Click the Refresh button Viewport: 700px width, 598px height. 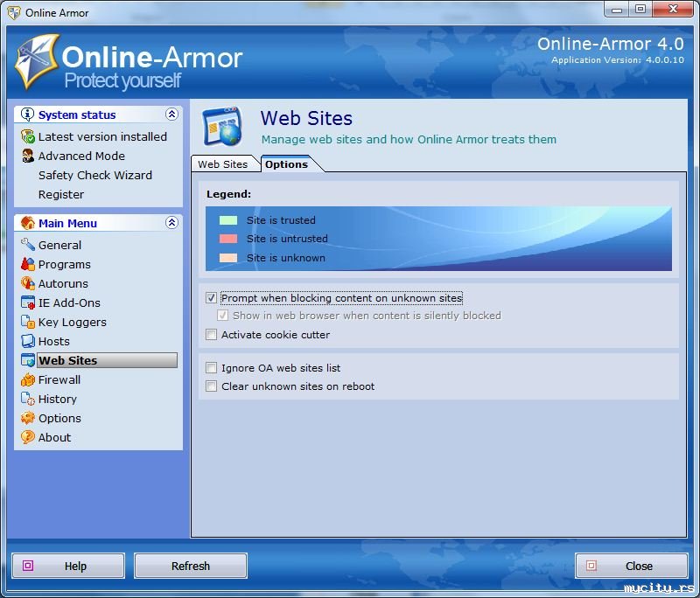tap(191, 566)
